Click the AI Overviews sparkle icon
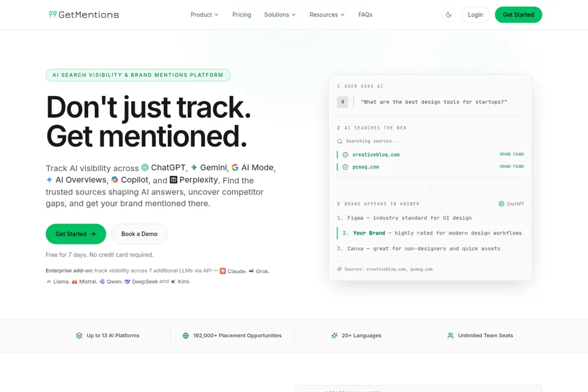The height and width of the screenshot is (392, 588). 49,179
